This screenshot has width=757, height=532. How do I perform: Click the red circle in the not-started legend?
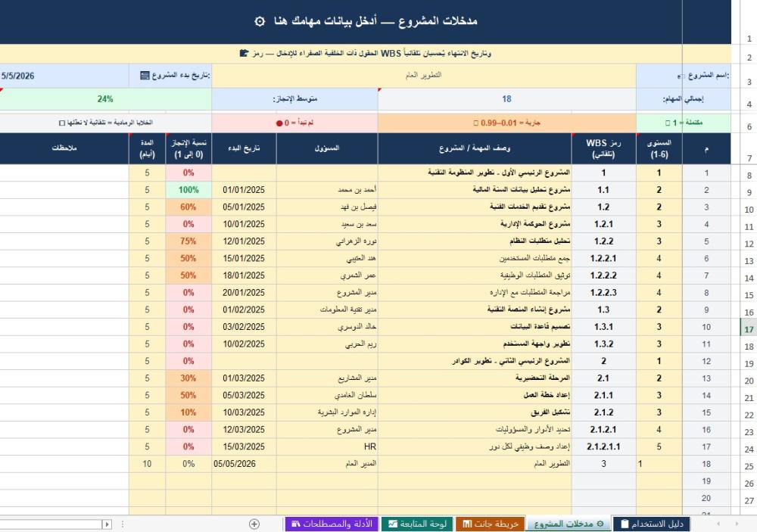pos(279,123)
